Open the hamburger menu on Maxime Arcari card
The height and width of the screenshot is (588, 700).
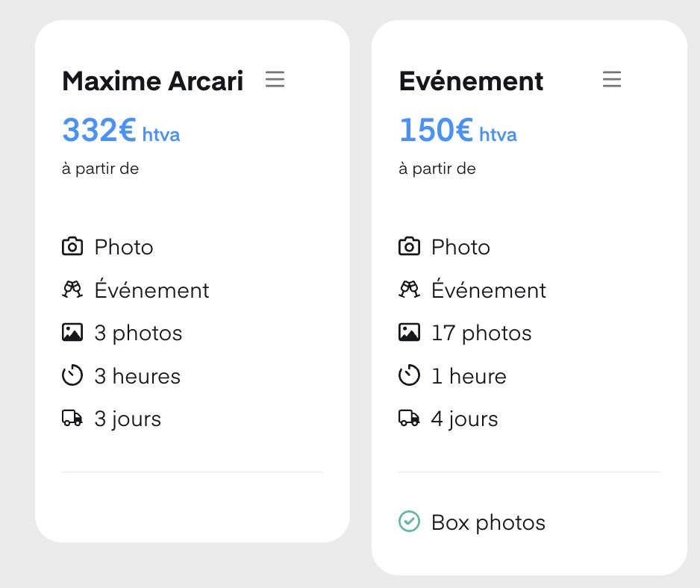[275, 79]
